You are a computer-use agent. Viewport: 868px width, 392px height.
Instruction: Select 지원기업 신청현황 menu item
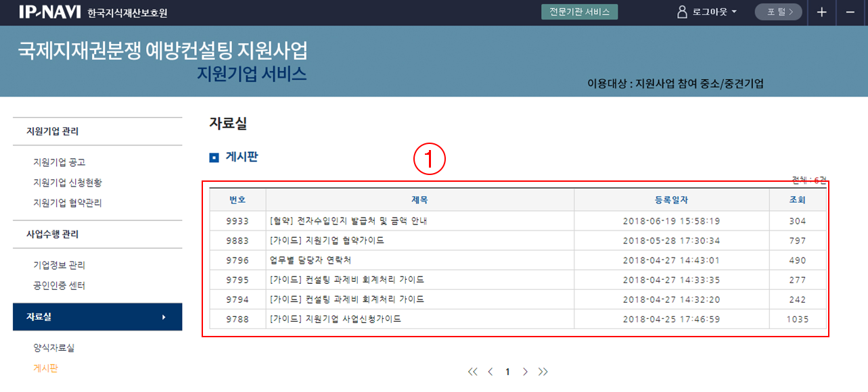(68, 182)
